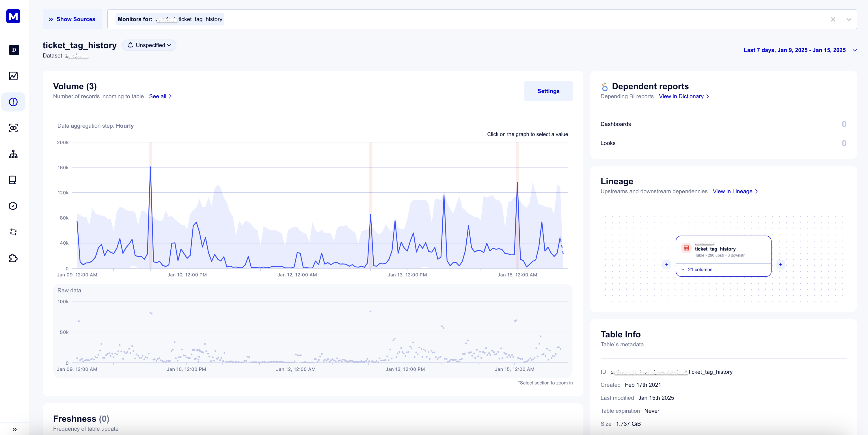Open Volume Settings button

point(548,91)
